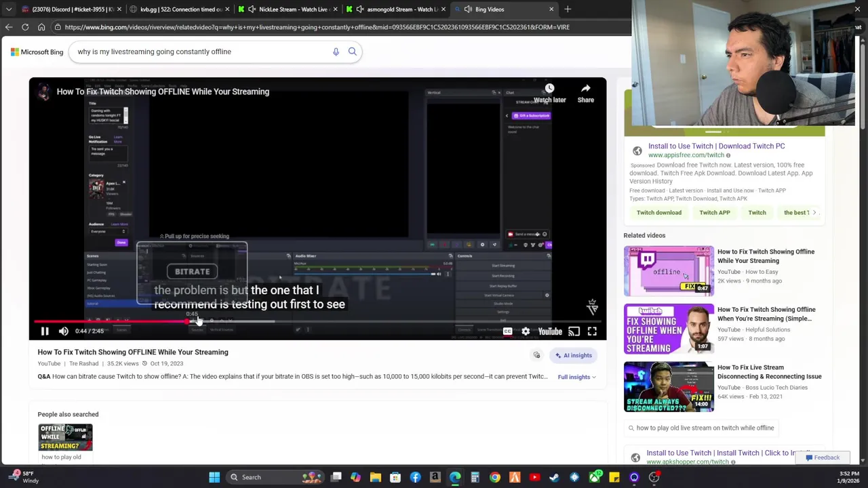
Task: Click the Feedback button
Action: pyautogui.click(x=823, y=457)
